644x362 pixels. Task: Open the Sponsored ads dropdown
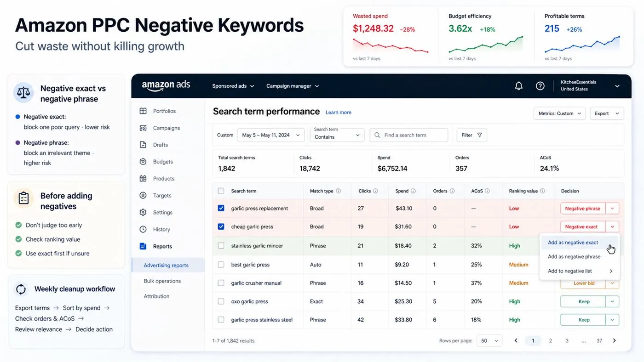click(233, 86)
